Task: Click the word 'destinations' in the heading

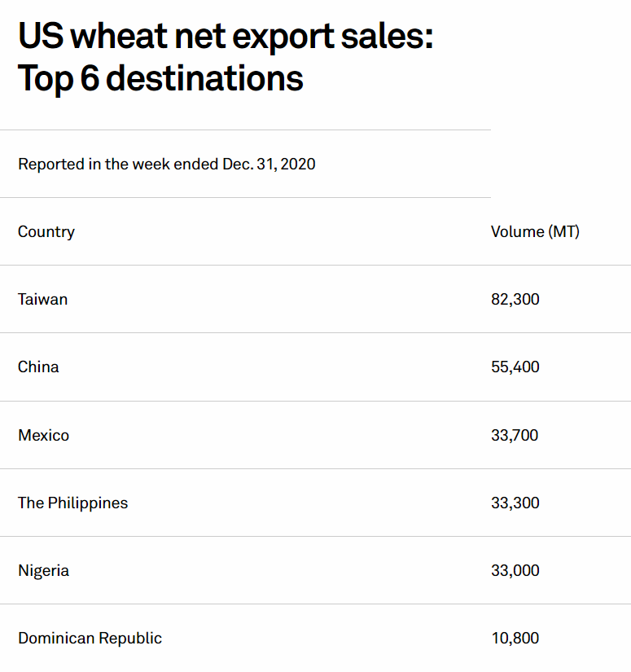Action: tap(204, 79)
